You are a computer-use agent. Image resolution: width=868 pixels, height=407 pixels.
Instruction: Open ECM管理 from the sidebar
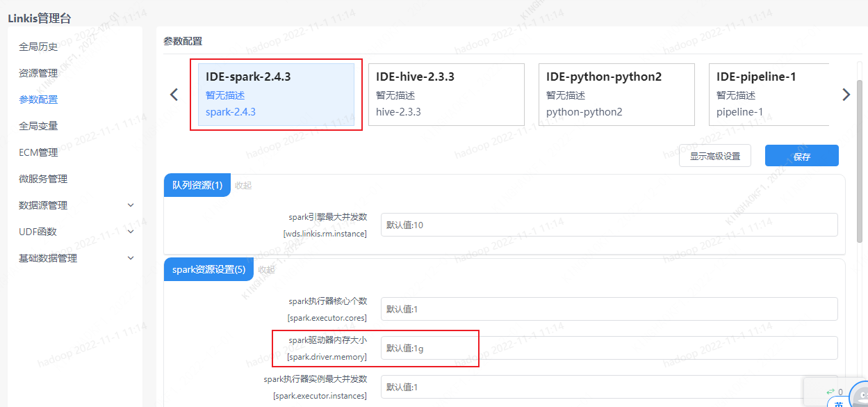(38, 152)
